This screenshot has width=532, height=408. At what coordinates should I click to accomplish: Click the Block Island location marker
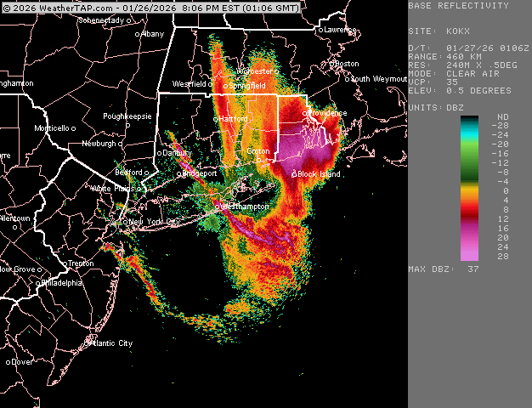[294, 174]
